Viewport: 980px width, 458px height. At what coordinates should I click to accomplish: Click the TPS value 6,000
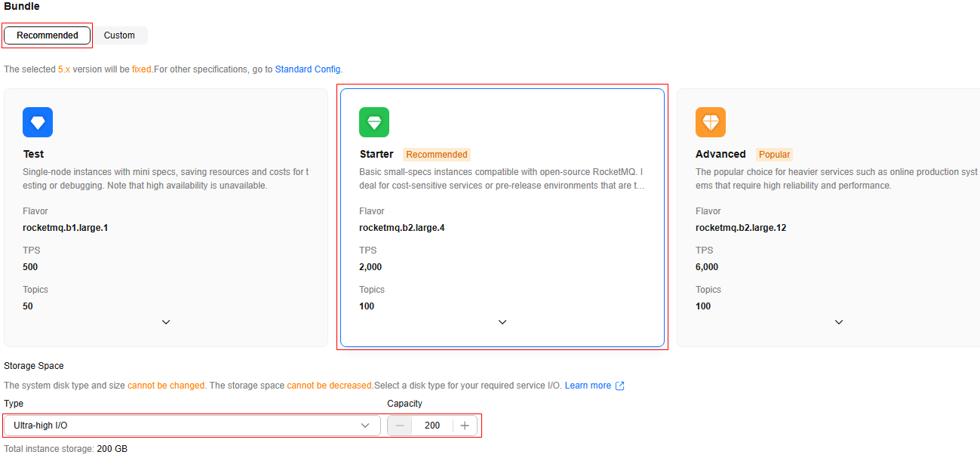click(x=707, y=267)
